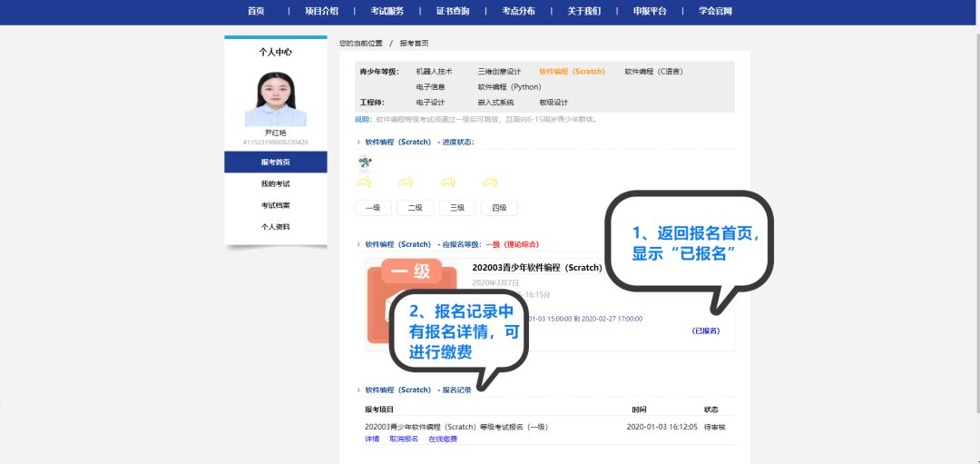The height and width of the screenshot is (464, 980).
Task: Click the 待审核 status cell
Action: click(714, 427)
